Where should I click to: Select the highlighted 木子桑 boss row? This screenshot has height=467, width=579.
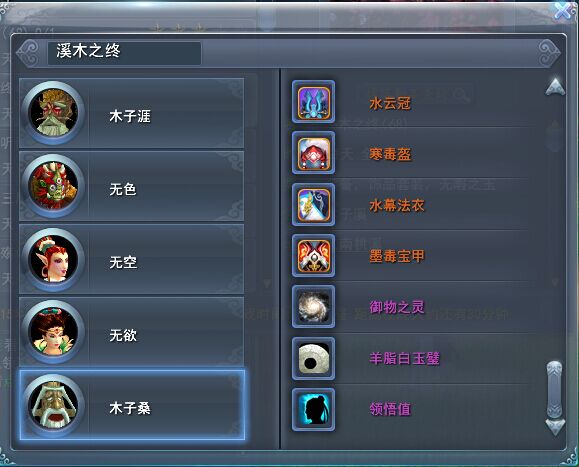coord(132,405)
